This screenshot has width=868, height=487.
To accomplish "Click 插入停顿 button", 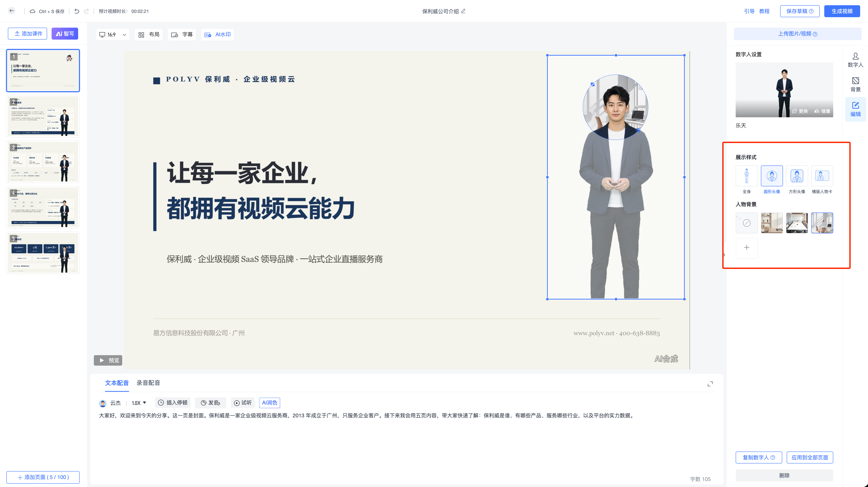I will (173, 403).
